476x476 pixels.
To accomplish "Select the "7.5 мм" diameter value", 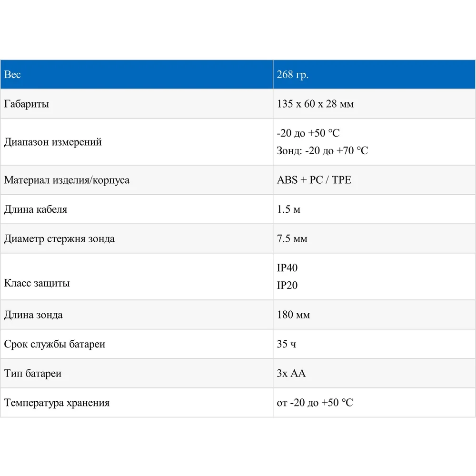I will (x=292, y=239).
